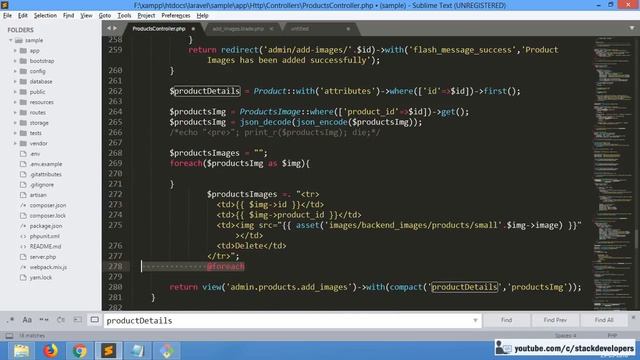Viewport: 640px width, 360px height.
Task: Toggle regular expression search option
Action: click(11, 320)
